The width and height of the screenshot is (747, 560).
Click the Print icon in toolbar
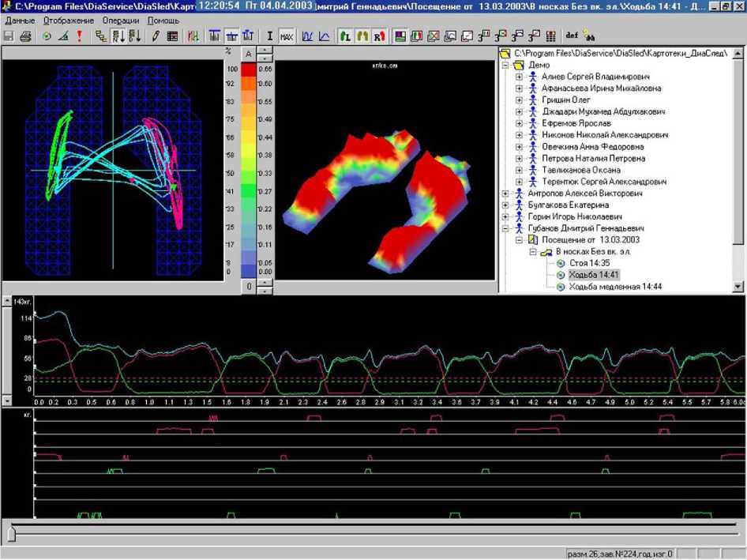(x=25, y=36)
